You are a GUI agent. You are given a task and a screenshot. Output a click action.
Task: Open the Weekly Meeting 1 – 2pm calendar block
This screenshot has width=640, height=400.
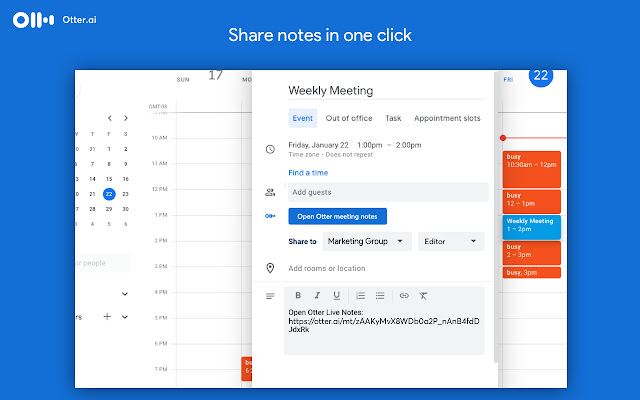point(531,227)
